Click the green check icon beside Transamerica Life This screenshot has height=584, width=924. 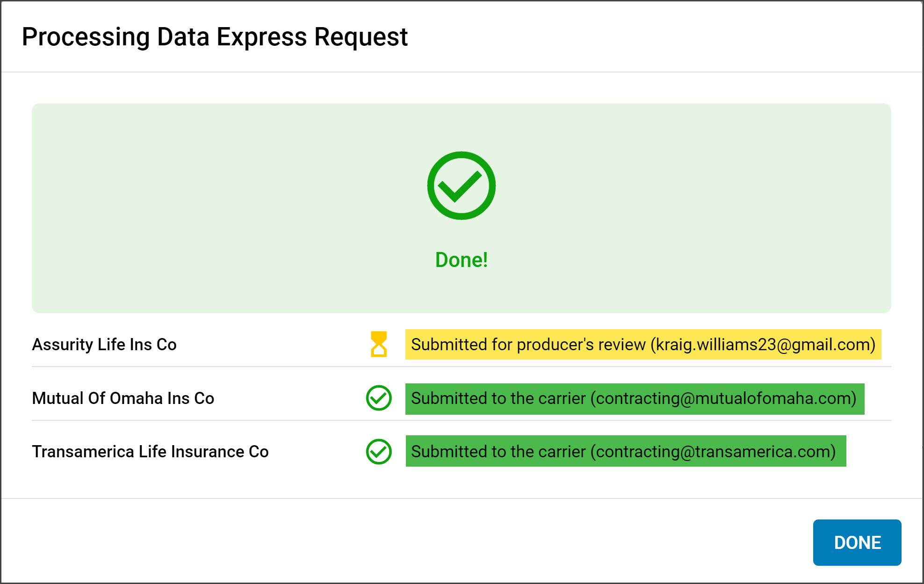point(379,452)
